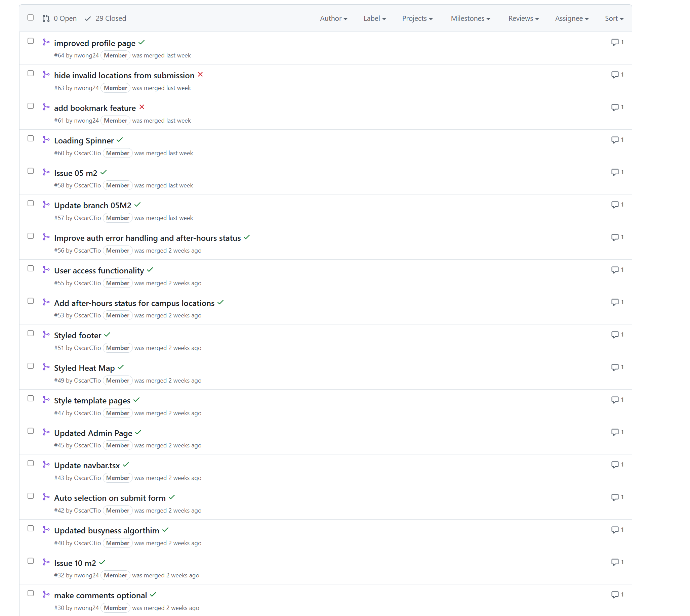This screenshot has width=690, height=616.
Task: Click comment icon on improved profile page row
Action: pos(617,42)
